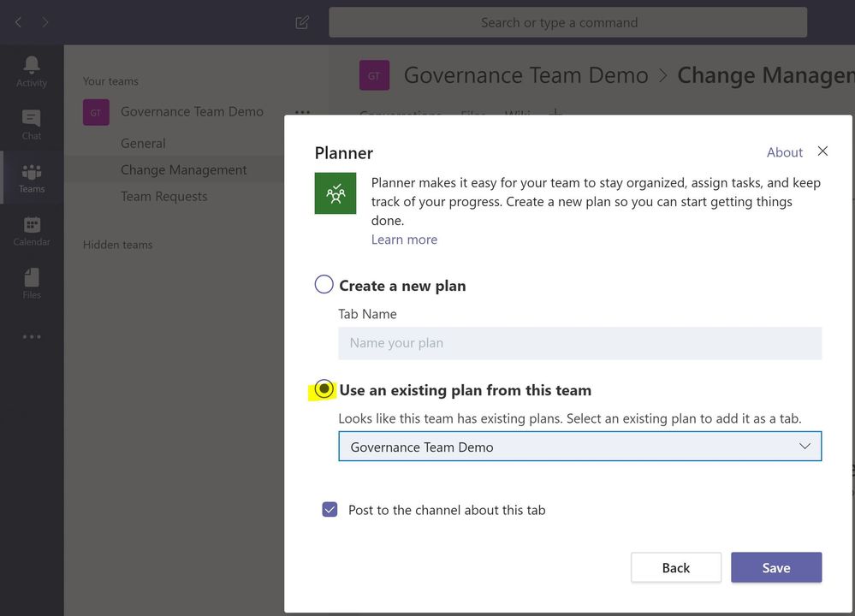
Task: Select the Teams icon in sidebar
Action: [32, 178]
